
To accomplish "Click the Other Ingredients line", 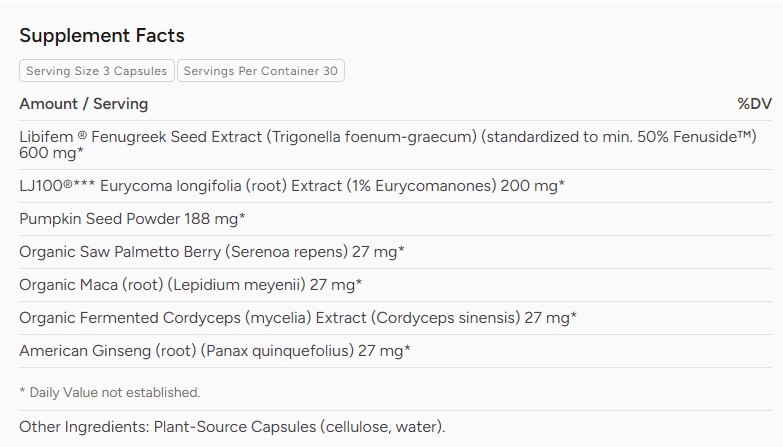I will pos(232,427).
